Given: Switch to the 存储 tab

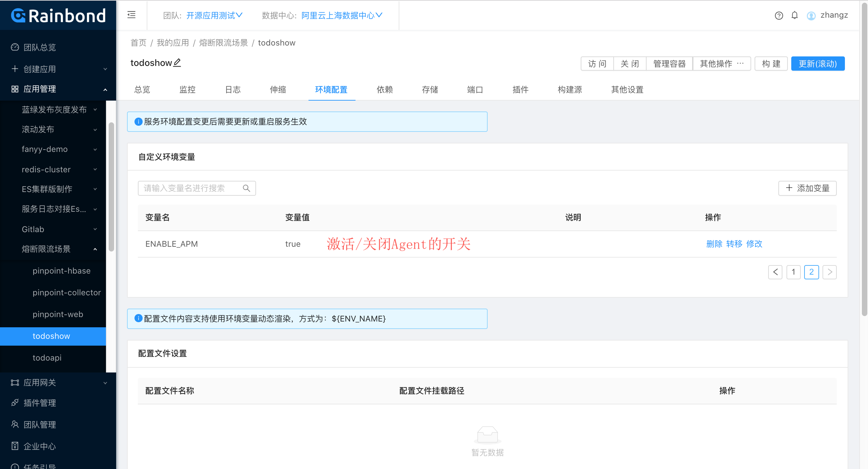Looking at the screenshot, I should (x=430, y=90).
